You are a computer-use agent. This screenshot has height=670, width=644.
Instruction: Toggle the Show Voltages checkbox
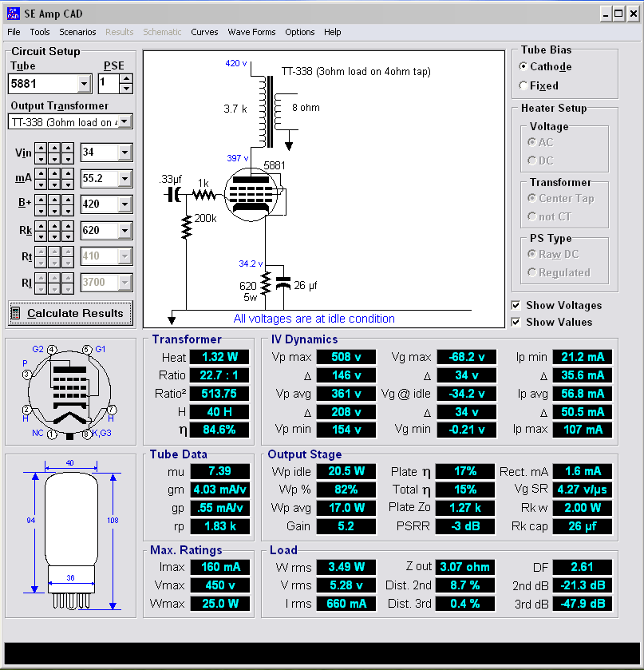coord(516,305)
